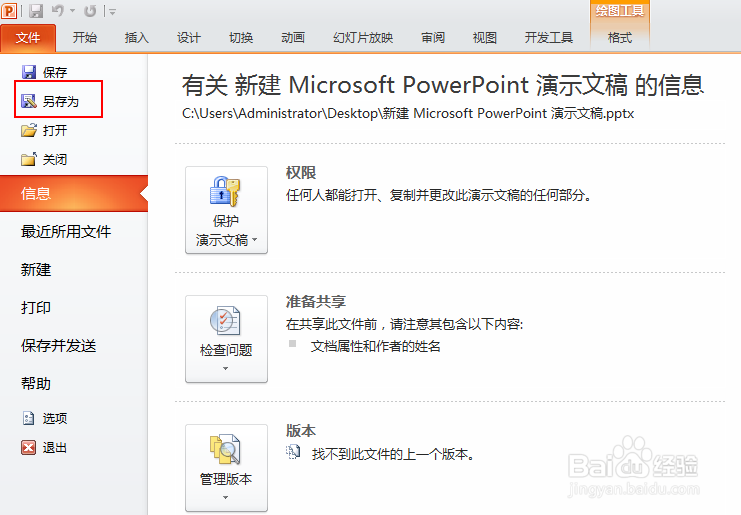Switch to the 动画 ribbon tab

(293, 38)
